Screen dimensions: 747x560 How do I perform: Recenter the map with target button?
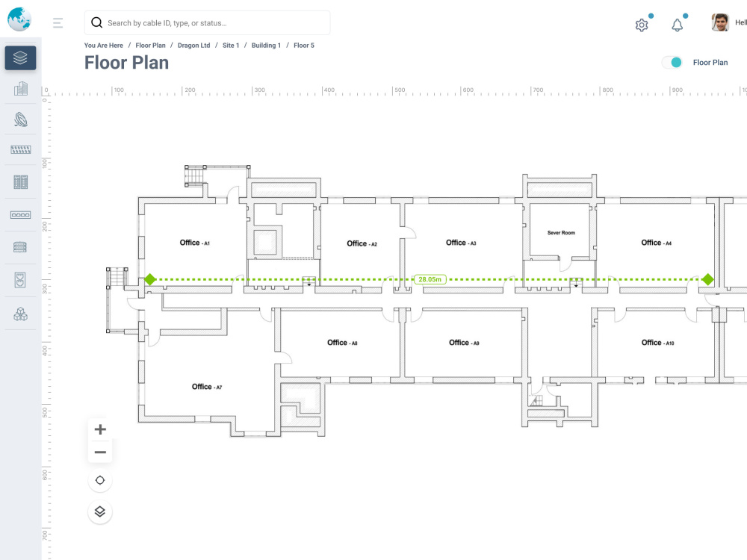pos(100,480)
